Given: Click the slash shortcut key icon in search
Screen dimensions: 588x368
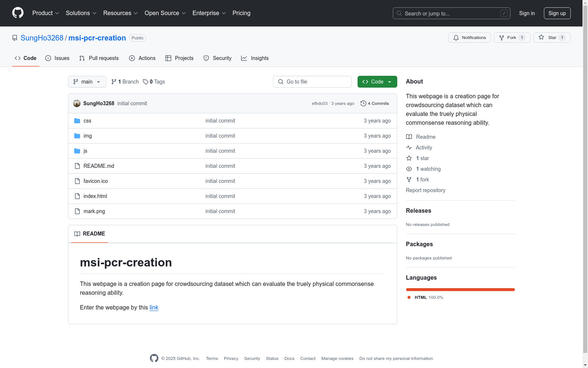Looking at the screenshot, I should pyautogui.click(x=504, y=13).
